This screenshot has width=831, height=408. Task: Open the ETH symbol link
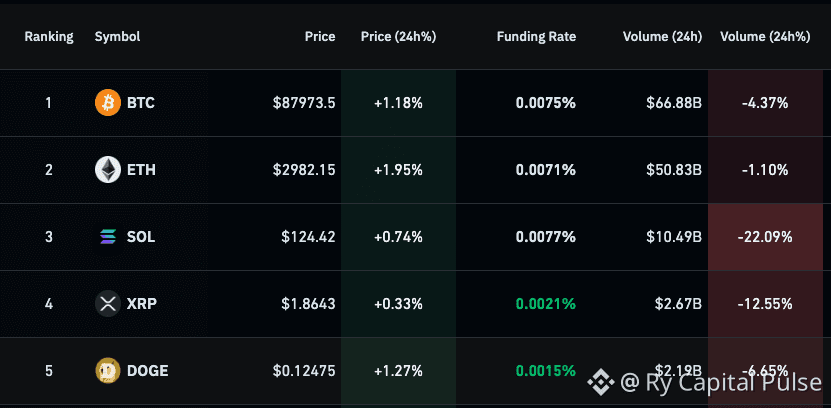click(142, 170)
